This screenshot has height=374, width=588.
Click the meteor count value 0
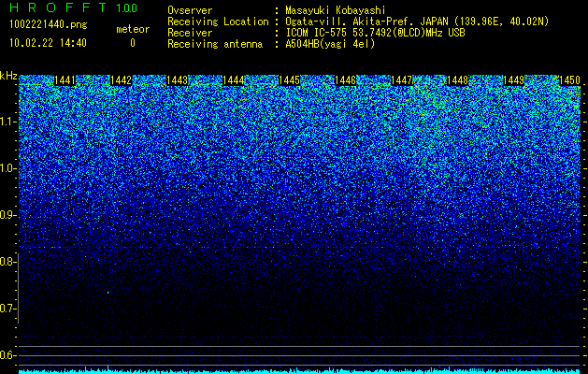[133, 43]
